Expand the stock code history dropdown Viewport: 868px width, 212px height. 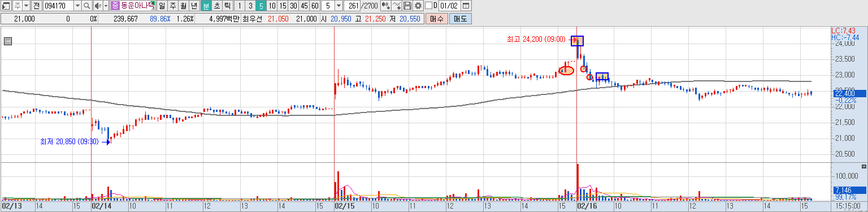77,6
